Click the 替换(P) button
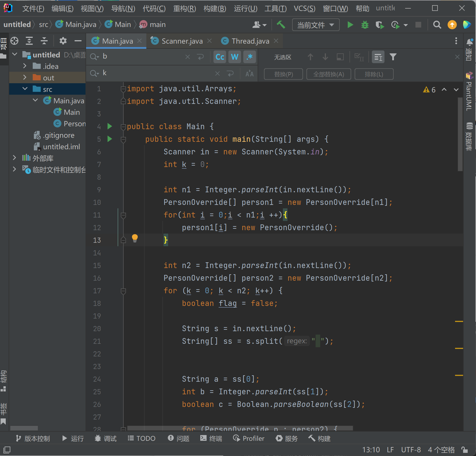Viewport: 476px width, 456px height. click(x=283, y=74)
